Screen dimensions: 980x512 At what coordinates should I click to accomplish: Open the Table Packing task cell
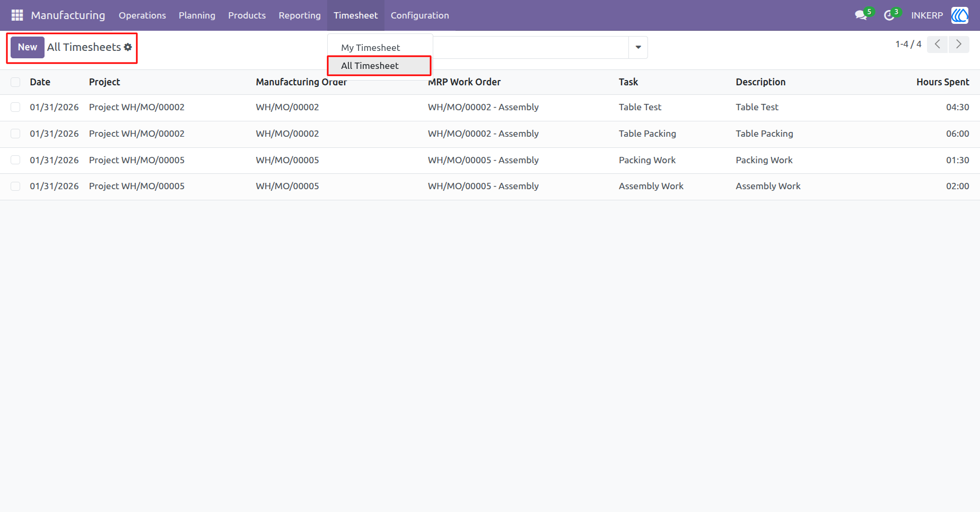[x=647, y=134]
